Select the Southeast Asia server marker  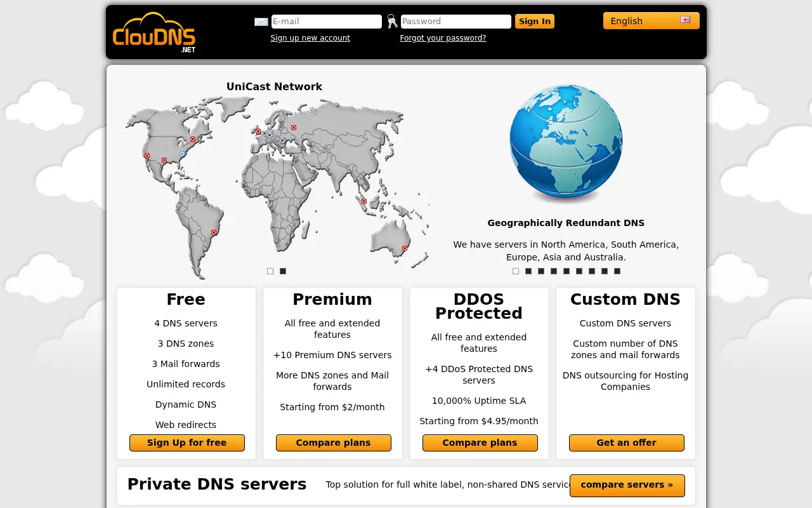click(x=364, y=201)
